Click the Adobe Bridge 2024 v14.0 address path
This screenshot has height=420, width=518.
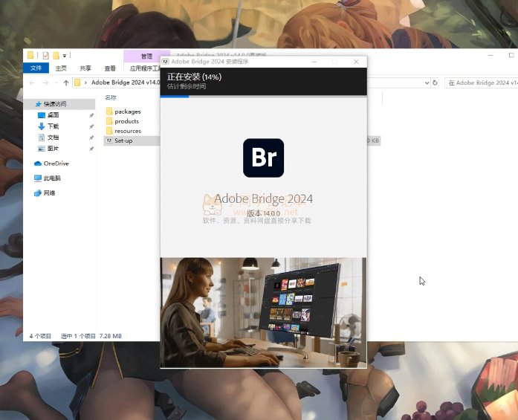tap(126, 83)
